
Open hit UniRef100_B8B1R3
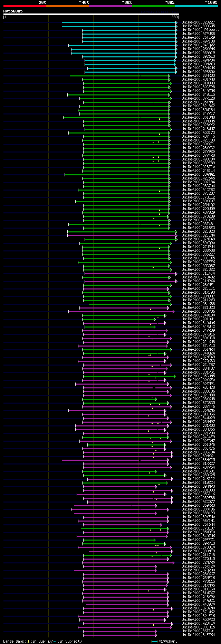pyautogui.click(x=198, y=513)
